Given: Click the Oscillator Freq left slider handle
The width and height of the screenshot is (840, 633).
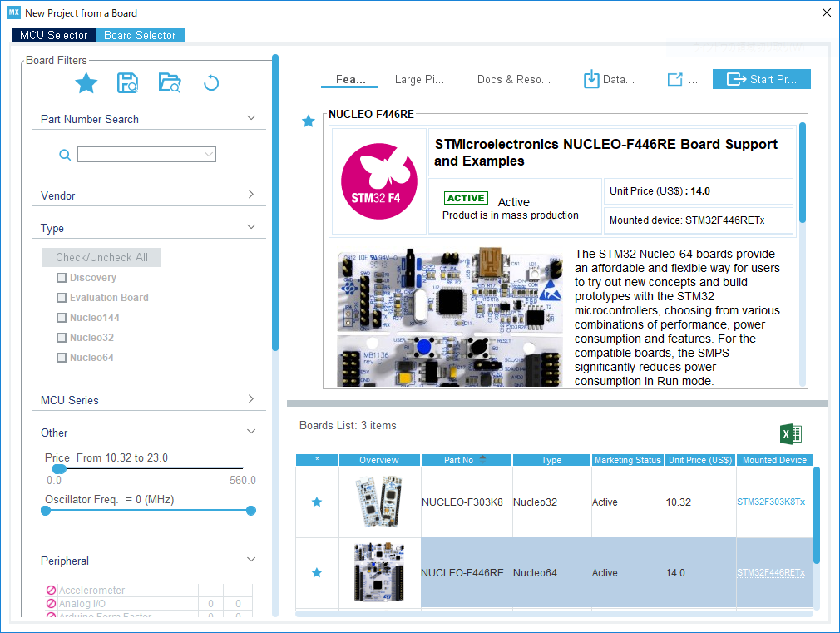Looking at the screenshot, I should pos(46,511).
